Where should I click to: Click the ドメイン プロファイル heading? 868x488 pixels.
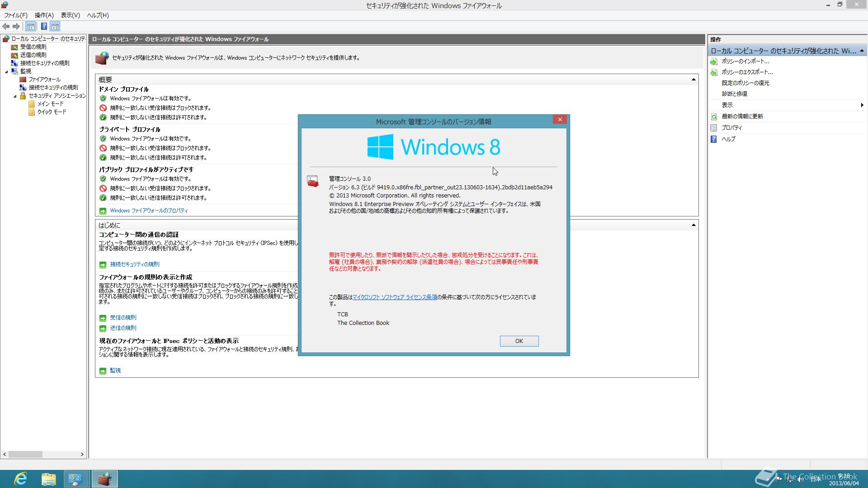point(124,89)
